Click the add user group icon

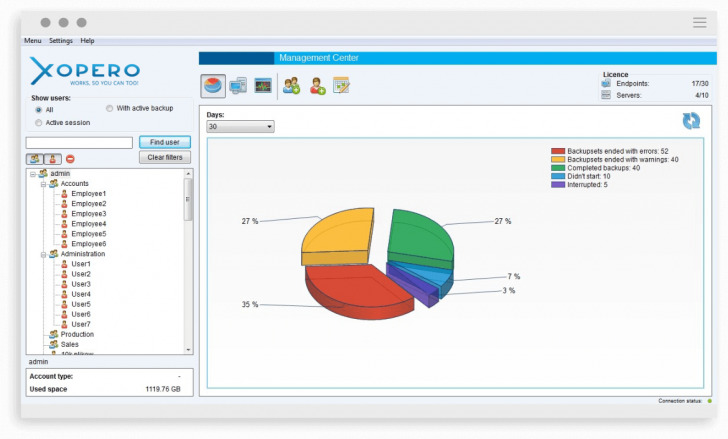pyautogui.click(x=292, y=86)
